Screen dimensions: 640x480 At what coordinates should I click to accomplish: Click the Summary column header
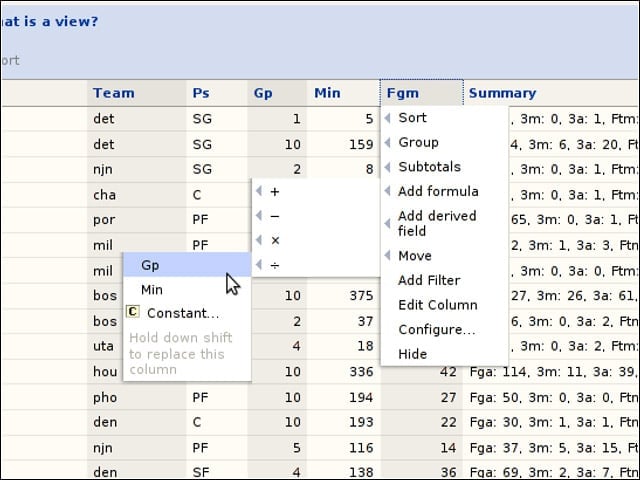tap(502, 93)
